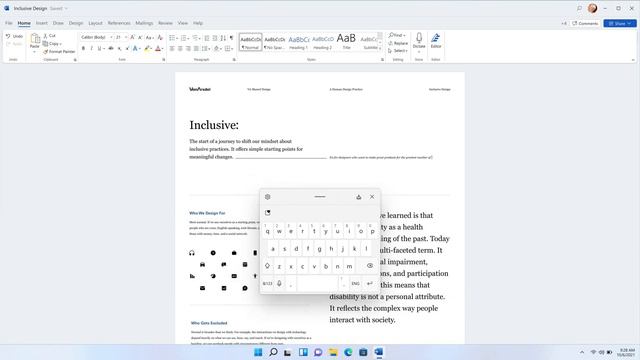Toggle italic formatting
The height and width of the screenshot is (360, 640).
(x=91, y=49)
